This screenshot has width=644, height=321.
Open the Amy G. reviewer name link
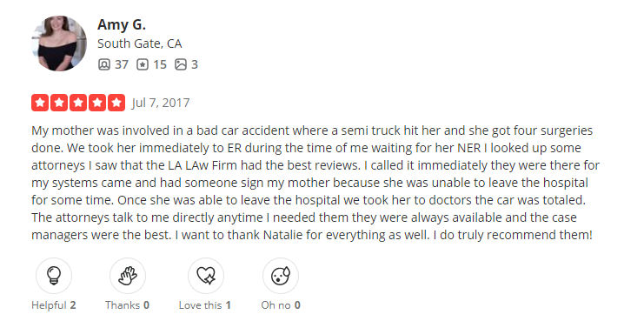(x=122, y=25)
